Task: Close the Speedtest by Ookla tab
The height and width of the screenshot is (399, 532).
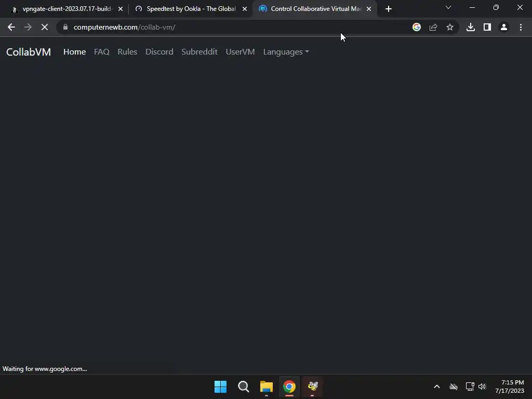Action: click(245, 9)
